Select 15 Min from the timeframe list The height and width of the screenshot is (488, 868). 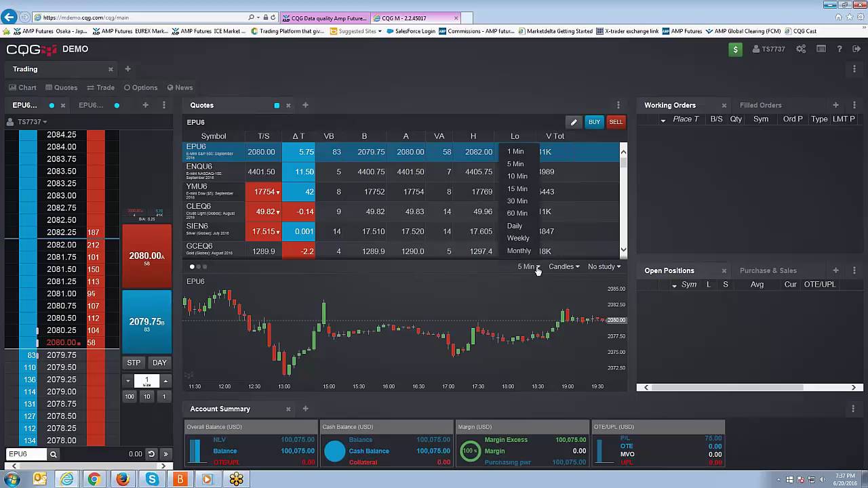coord(517,188)
